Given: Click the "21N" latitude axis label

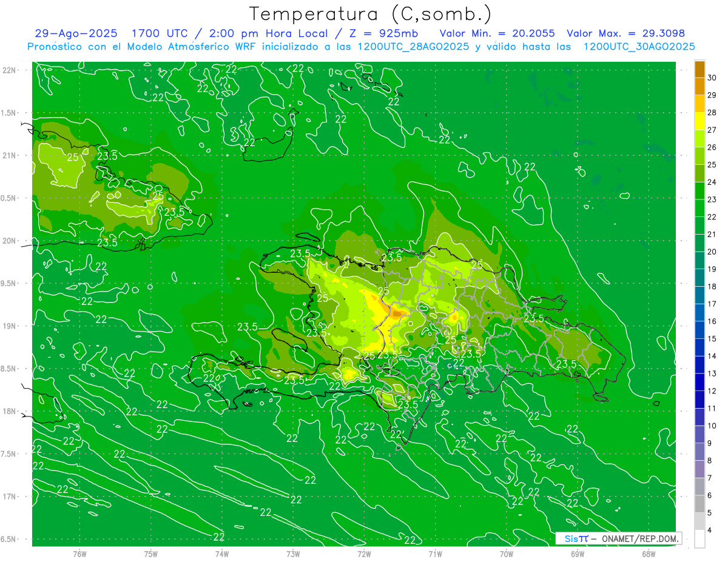Looking at the screenshot, I should [x=10, y=155].
